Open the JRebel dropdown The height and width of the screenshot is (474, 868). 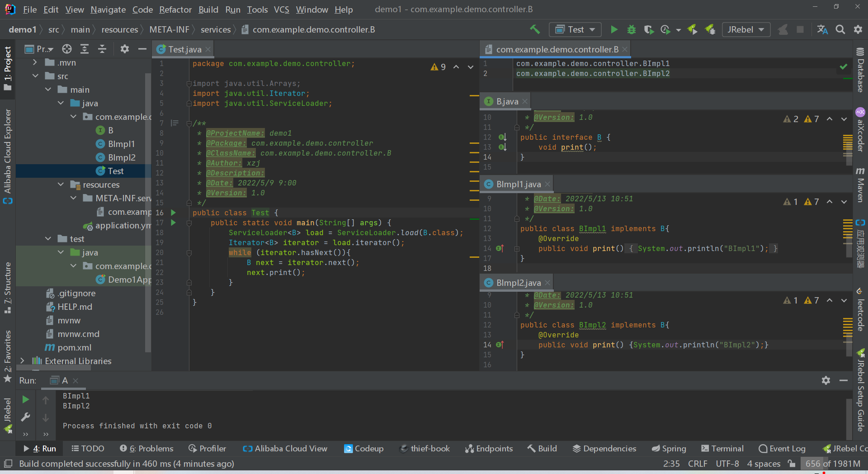point(745,30)
